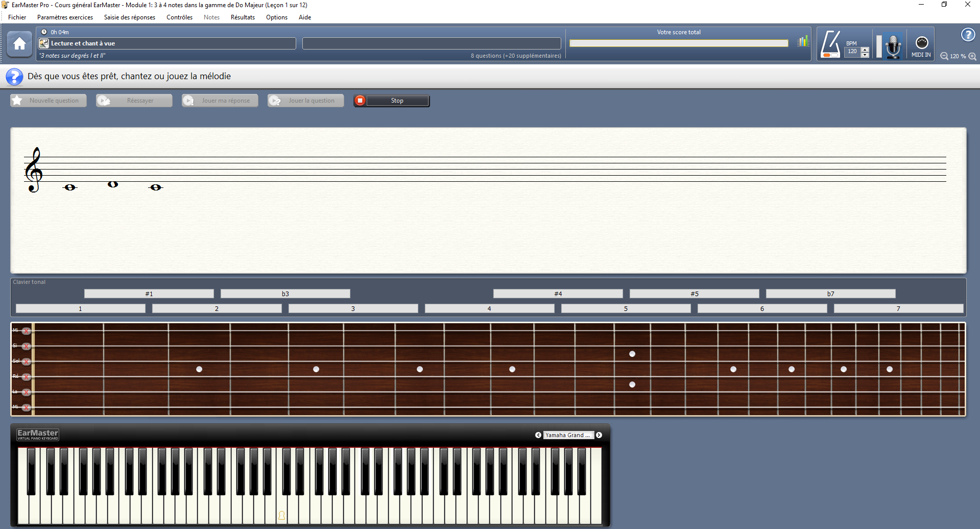Image resolution: width=980 pixels, height=529 pixels.
Task: Click Jouer ma réponse
Action: 220,101
